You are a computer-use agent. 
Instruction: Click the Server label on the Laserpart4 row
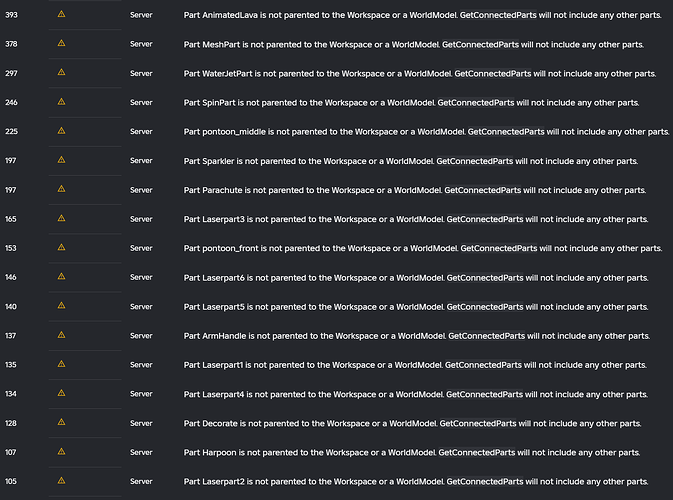tap(141, 394)
